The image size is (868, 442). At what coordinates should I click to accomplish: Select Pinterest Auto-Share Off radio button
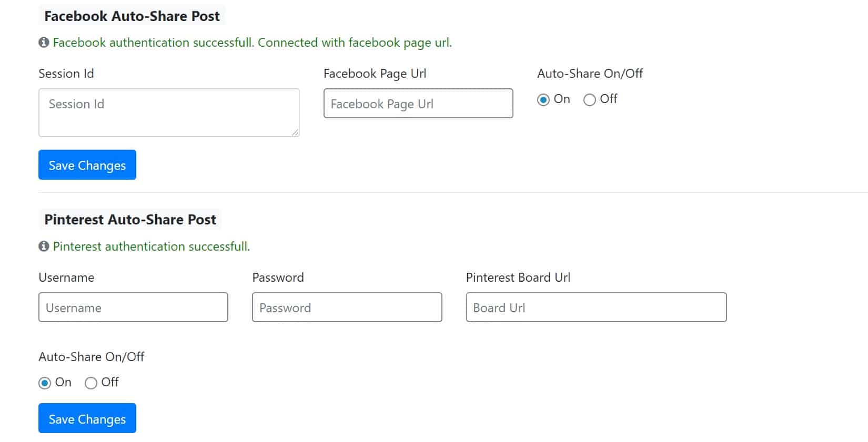click(x=91, y=383)
